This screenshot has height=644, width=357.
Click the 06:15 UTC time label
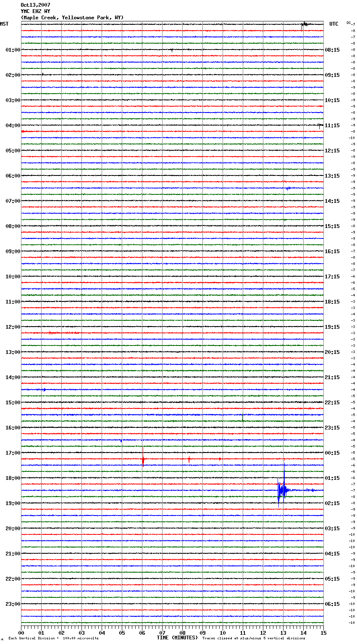tap(332, 604)
